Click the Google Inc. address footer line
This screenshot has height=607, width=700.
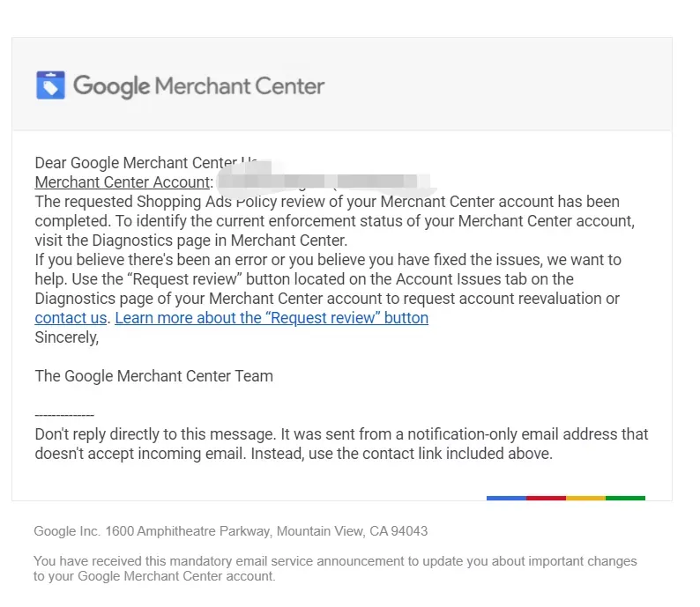tap(231, 530)
